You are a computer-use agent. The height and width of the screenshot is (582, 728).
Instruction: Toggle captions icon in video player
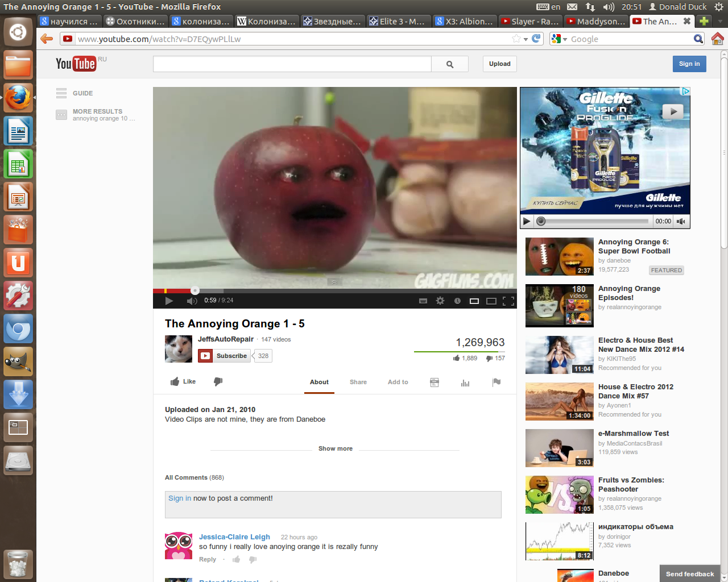click(423, 301)
